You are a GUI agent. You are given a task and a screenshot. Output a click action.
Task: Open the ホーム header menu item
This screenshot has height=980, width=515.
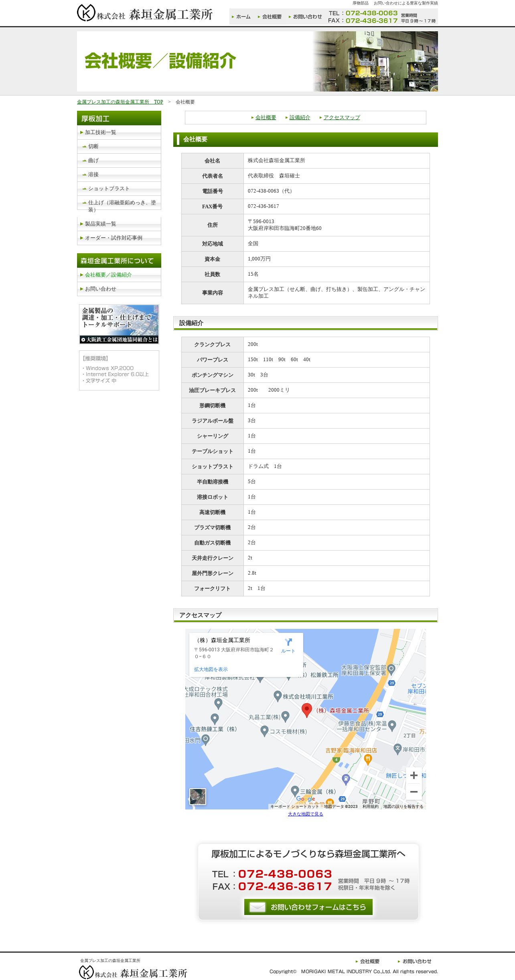(x=241, y=17)
